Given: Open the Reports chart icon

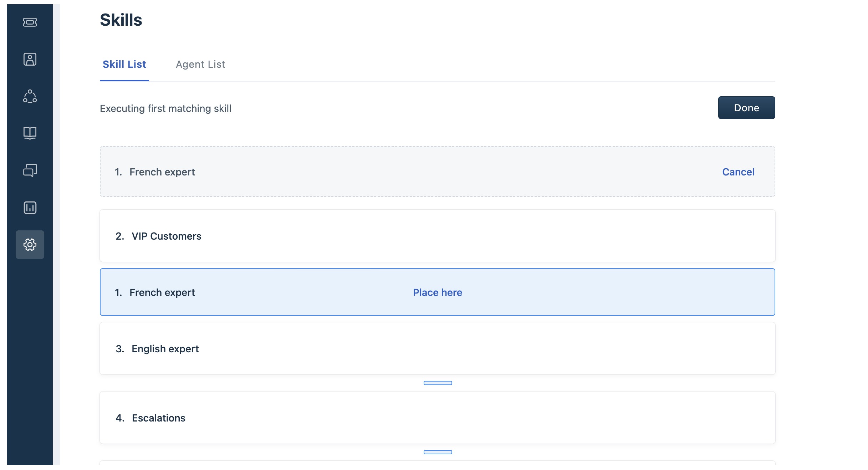Looking at the screenshot, I should 30,208.
